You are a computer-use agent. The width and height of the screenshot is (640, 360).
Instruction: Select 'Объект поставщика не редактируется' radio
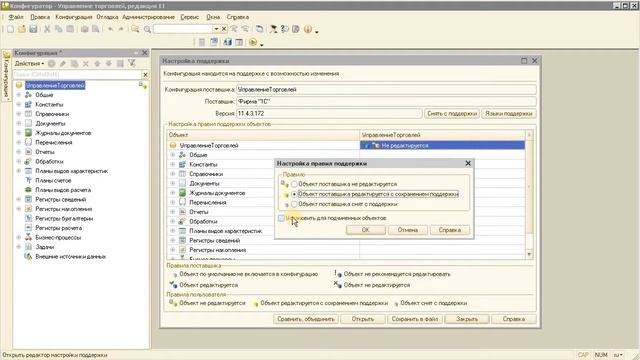[x=294, y=184]
